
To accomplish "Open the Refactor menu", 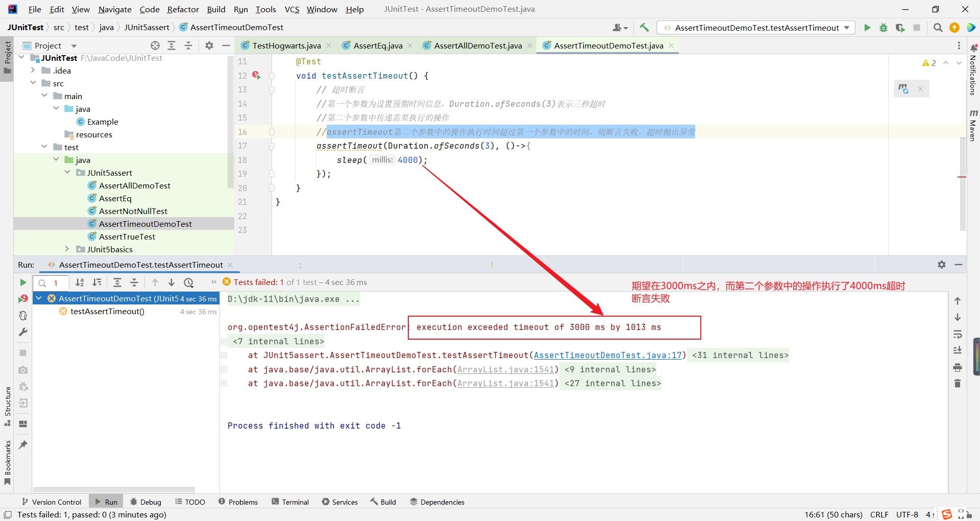I will pos(183,9).
